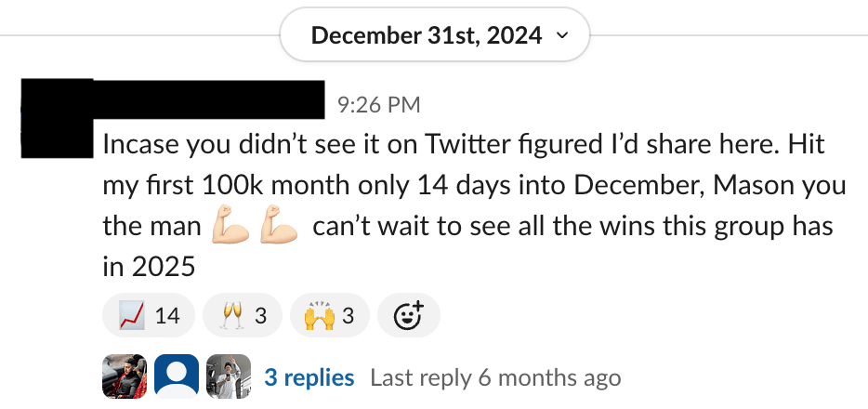
Task: Click the 9:26 PM timestamp
Action: click(x=379, y=104)
